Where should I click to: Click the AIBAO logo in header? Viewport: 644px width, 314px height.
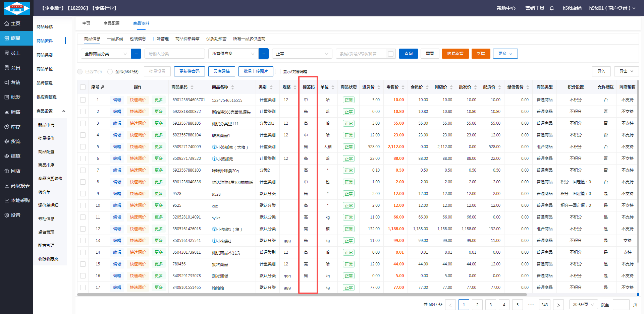coord(16,8)
